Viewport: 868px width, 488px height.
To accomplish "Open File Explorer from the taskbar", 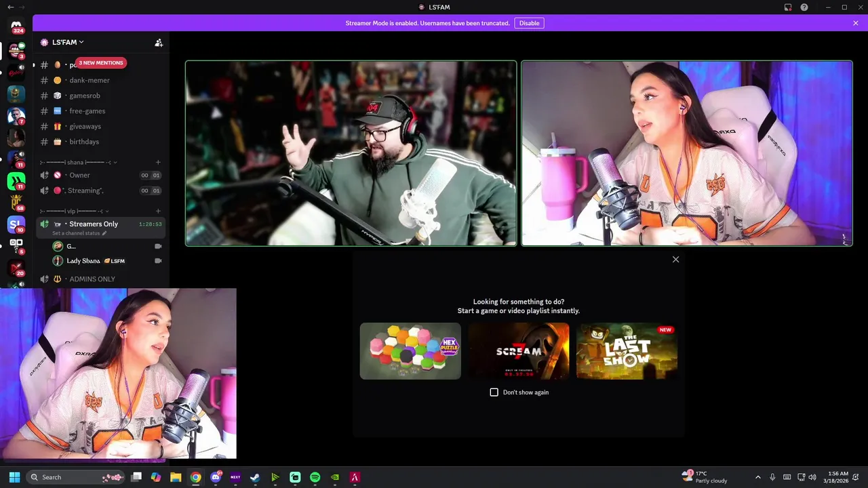I will (176, 477).
